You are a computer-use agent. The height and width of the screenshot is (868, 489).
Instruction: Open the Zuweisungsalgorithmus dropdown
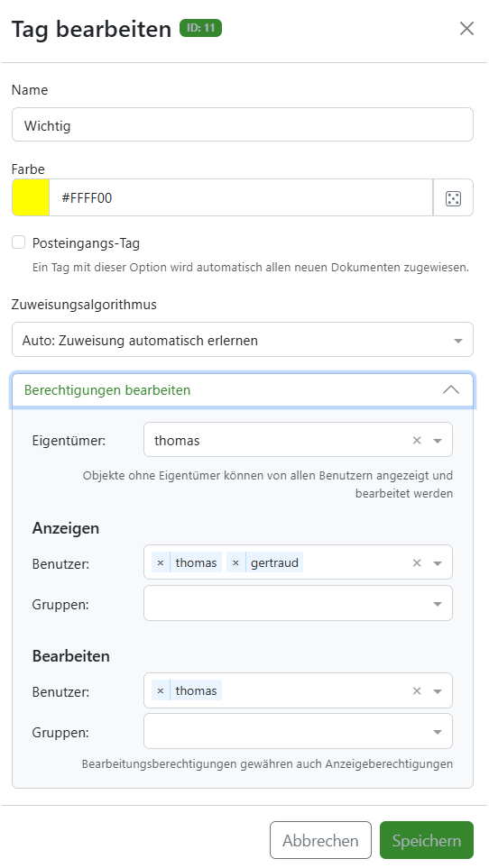point(243,340)
